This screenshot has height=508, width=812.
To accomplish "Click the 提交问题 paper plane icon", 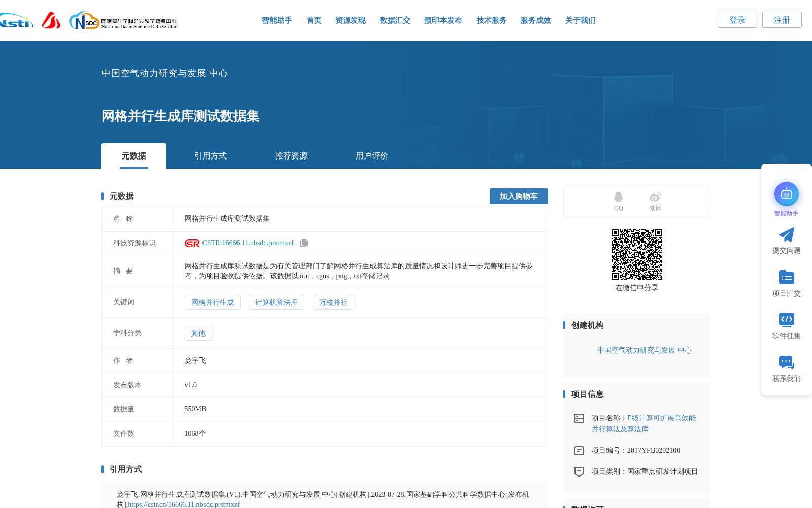I will (x=786, y=235).
